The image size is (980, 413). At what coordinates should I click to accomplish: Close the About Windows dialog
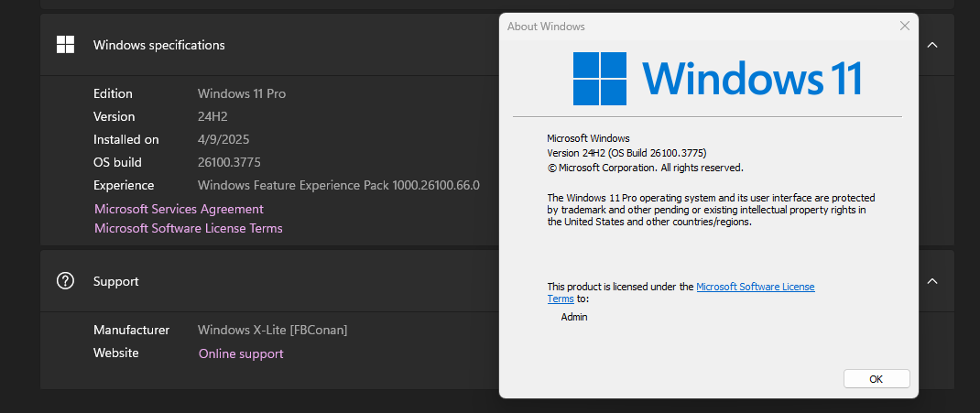[x=904, y=27]
